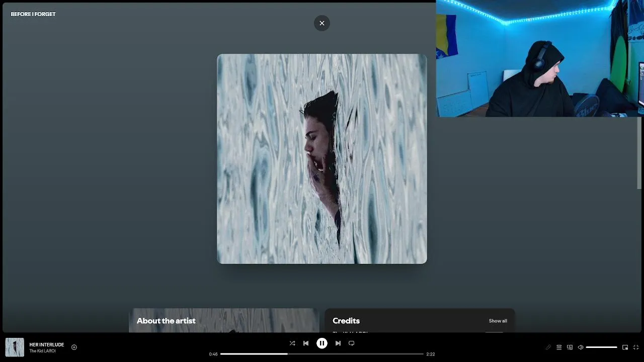The width and height of the screenshot is (644, 362).
Task: Pause the current song
Action: (322, 343)
